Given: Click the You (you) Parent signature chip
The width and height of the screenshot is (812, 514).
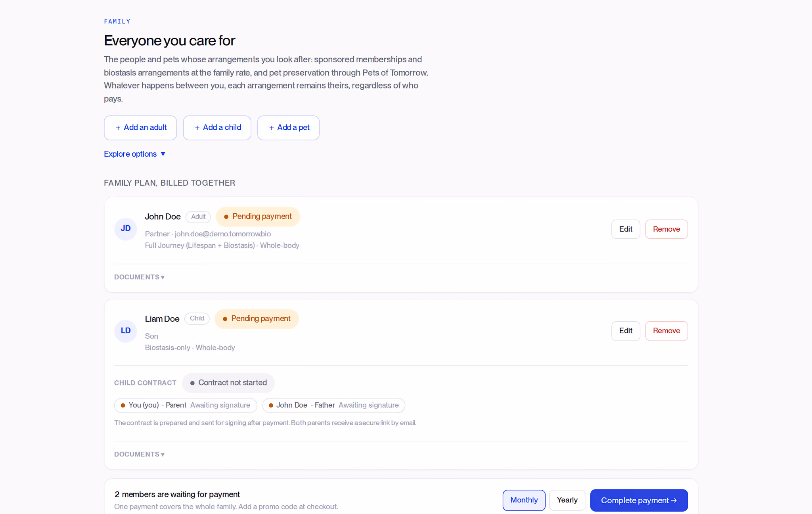Looking at the screenshot, I should 186,405.
